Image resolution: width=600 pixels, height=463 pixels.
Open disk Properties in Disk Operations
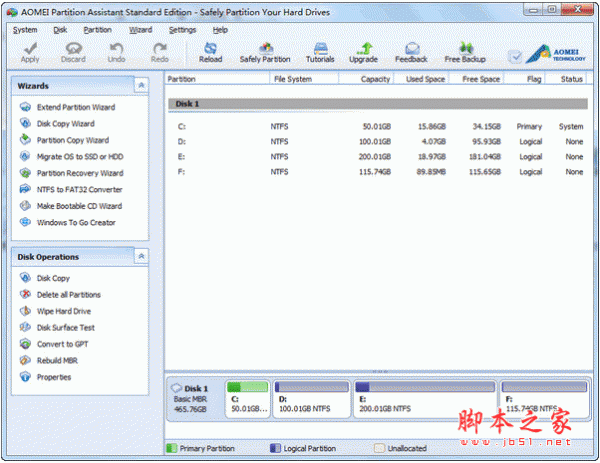click(x=54, y=377)
